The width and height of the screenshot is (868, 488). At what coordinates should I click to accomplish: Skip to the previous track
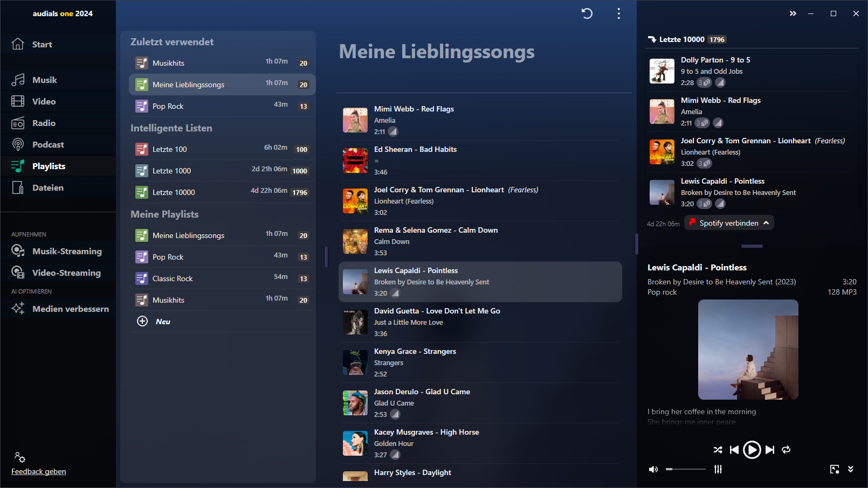coord(734,450)
